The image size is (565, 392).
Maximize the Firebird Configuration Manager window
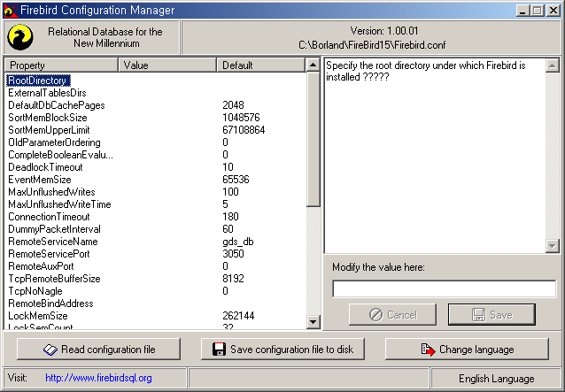538,11
